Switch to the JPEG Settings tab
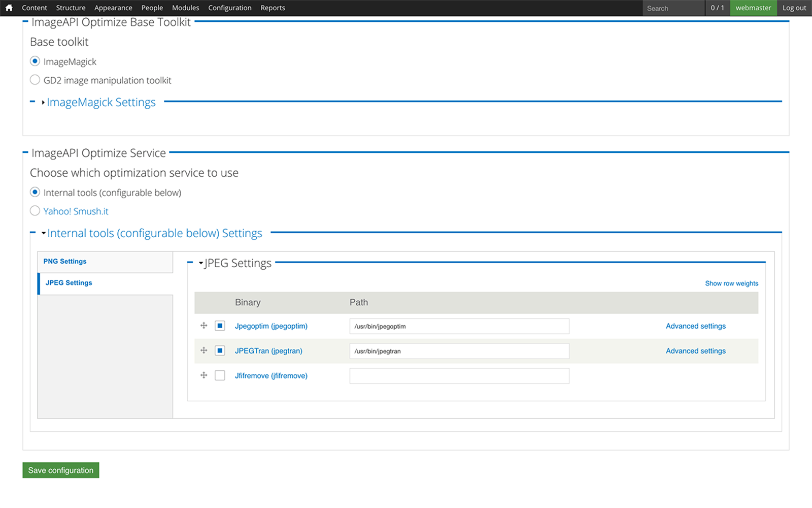Viewport: 812px width, 508px height. 106,283
